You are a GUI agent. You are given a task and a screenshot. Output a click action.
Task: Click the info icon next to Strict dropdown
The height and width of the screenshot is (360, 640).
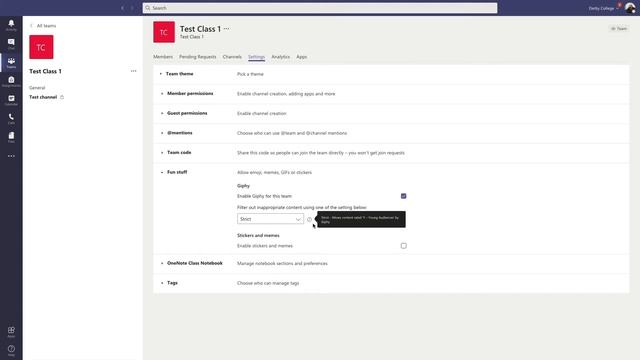309,219
